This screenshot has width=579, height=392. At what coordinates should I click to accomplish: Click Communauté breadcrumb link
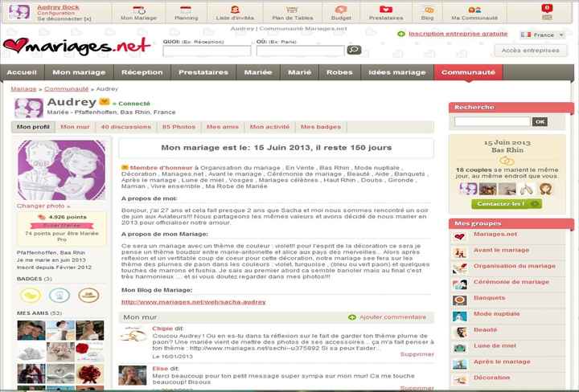point(67,89)
